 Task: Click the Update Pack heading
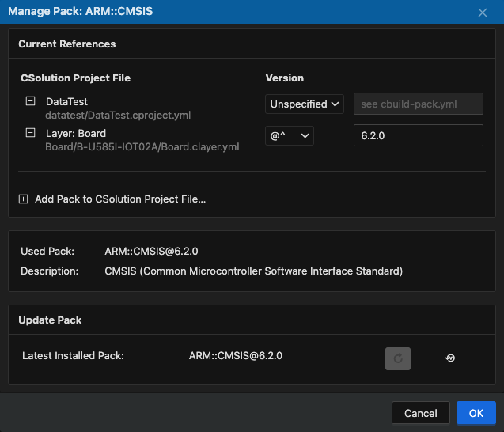50,320
